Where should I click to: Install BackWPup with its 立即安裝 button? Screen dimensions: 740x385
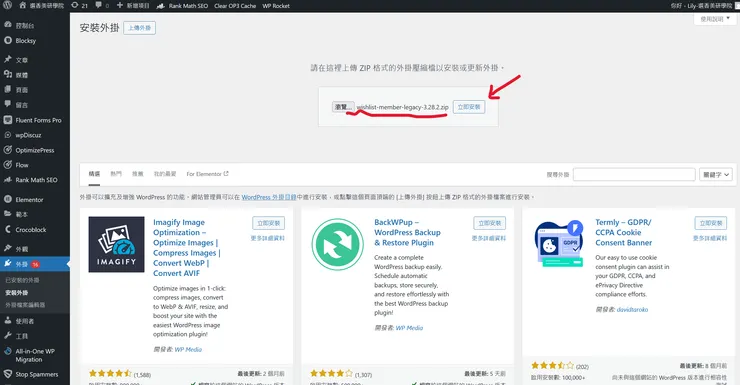click(x=489, y=223)
